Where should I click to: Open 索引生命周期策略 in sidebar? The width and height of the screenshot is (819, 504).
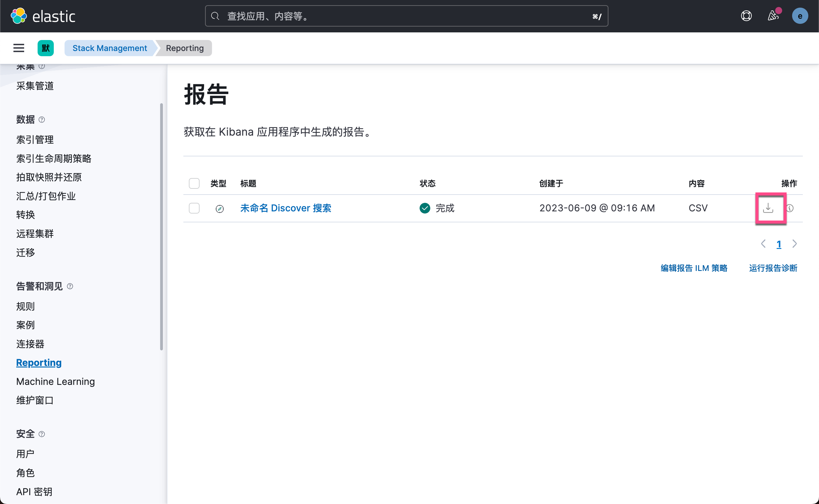click(54, 158)
